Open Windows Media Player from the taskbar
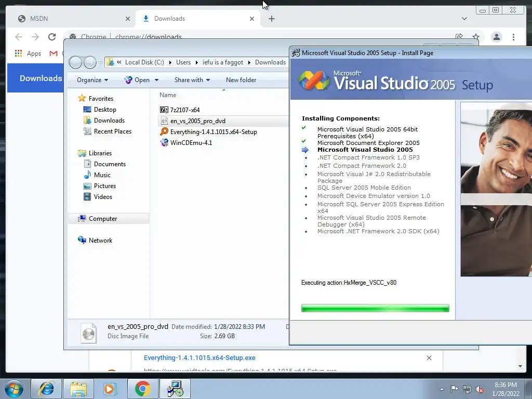Image resolution: width=532 pixels, height=399 pixels. [110, 389]
